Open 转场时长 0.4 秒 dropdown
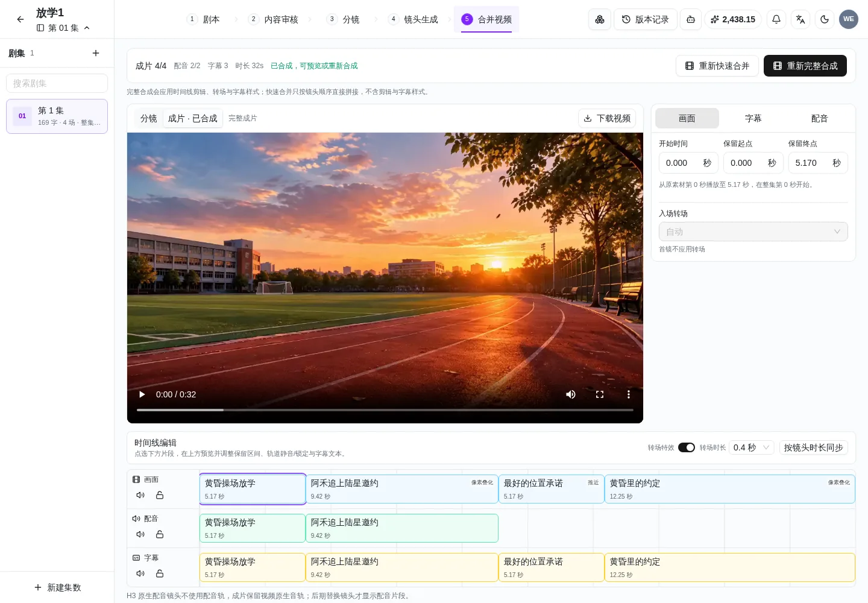Screen dimensions: 868x603 coord(751,447)
